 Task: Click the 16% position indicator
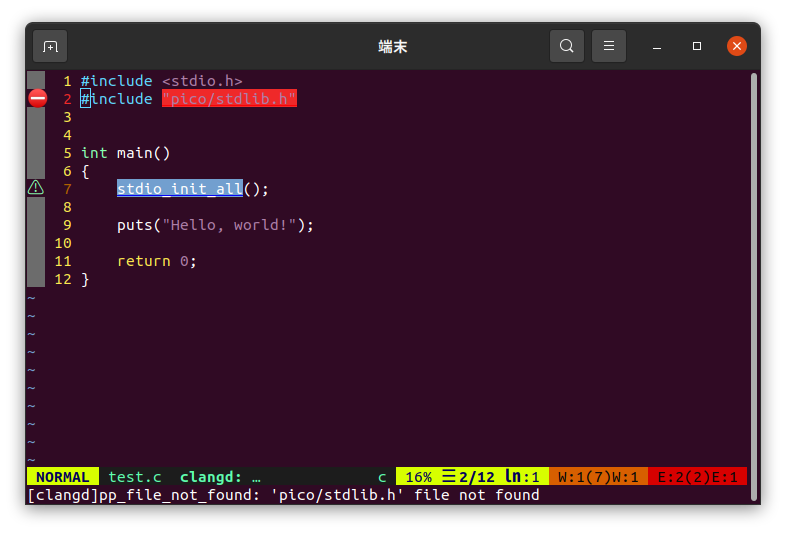pyautogui.click(x=419, y=477)
